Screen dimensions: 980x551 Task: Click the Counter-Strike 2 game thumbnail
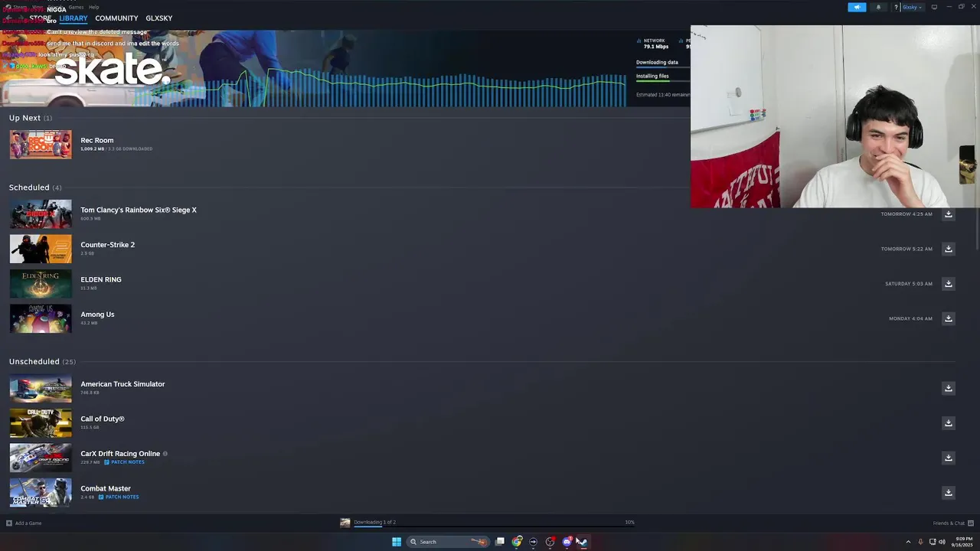click(x=41, y=249)
